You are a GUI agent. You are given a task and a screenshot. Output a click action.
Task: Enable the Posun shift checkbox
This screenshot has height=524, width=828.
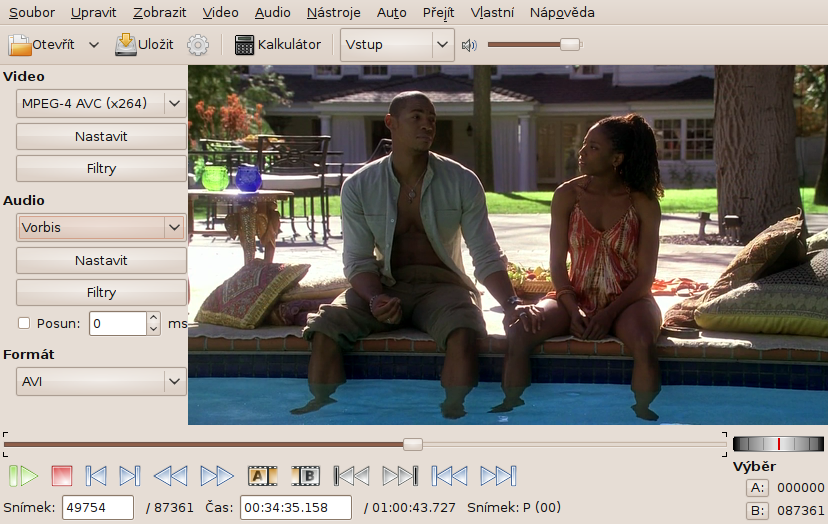pos(24,323)
